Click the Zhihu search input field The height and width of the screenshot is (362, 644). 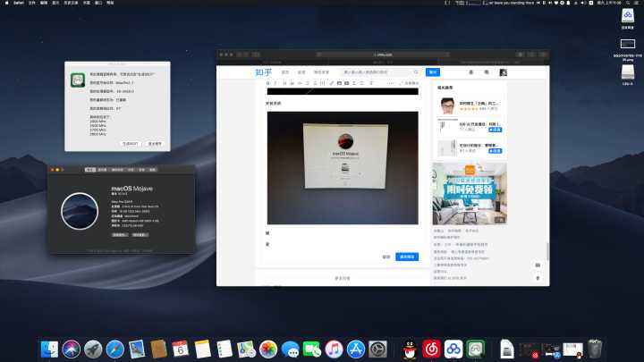[x=377, y=72]
